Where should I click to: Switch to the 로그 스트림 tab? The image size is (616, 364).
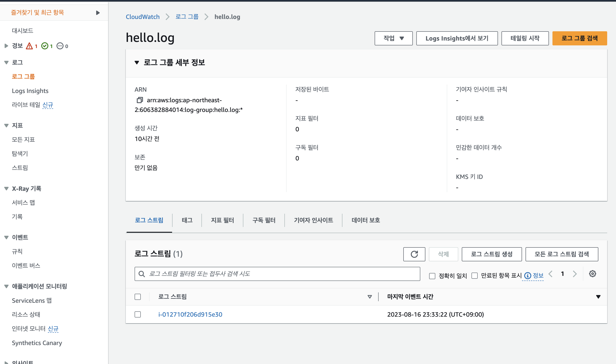149,220
